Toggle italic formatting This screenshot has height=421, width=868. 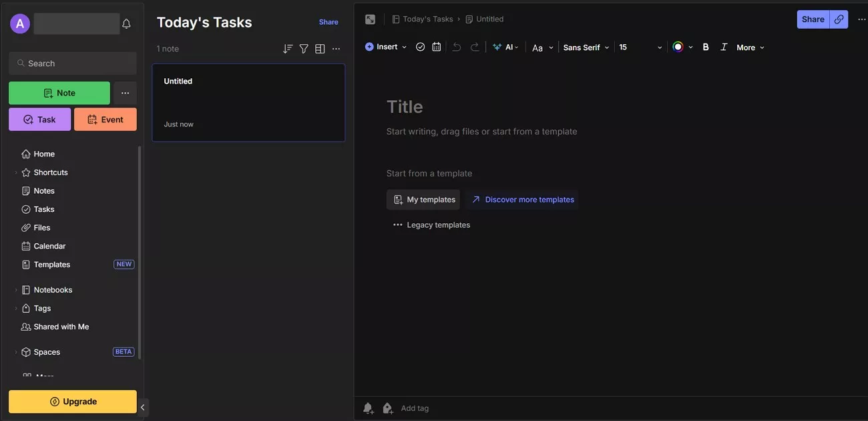coord(724,47)
